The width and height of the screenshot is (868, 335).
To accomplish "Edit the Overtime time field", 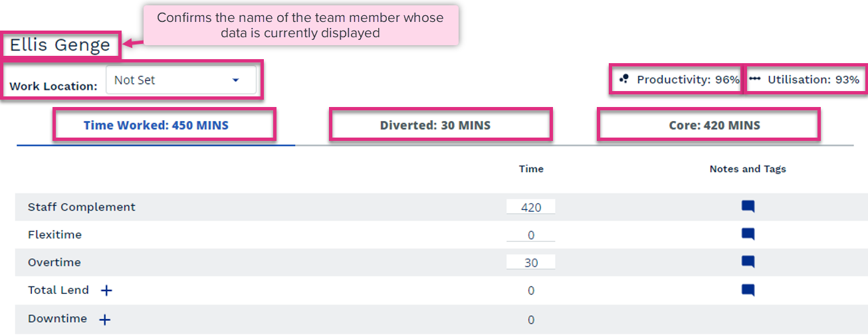I will click(531, 263).
